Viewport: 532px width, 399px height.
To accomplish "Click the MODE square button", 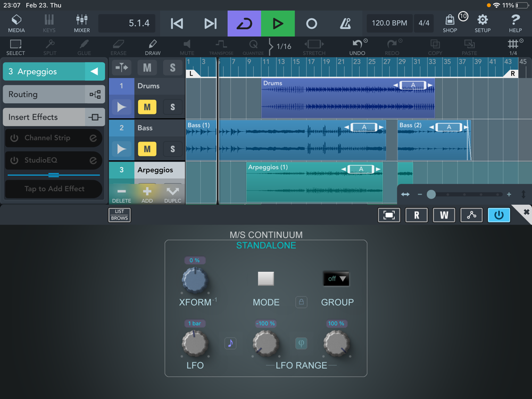I will pyautogui.click(x=265, y=279).
